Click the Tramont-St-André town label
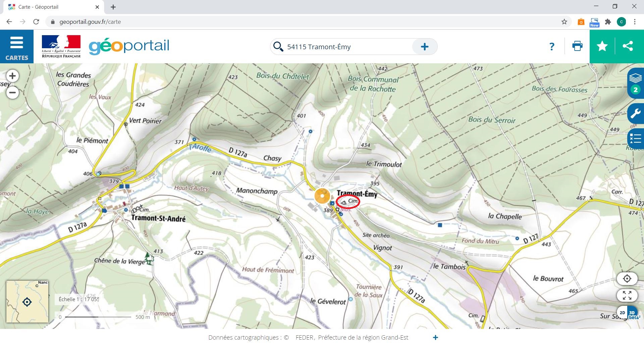This screenshot has height=345, width=644. tap(158, 218)
